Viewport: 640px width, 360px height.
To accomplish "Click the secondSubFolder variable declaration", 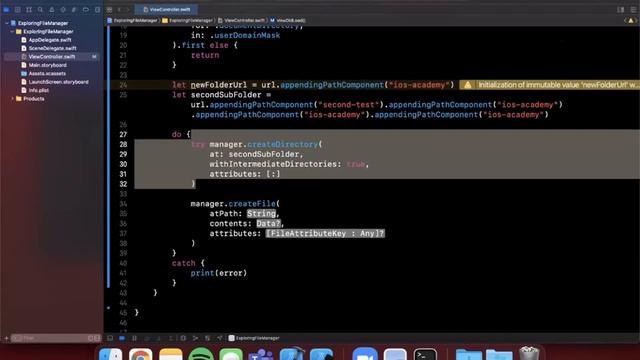I will tap(226, 95).
